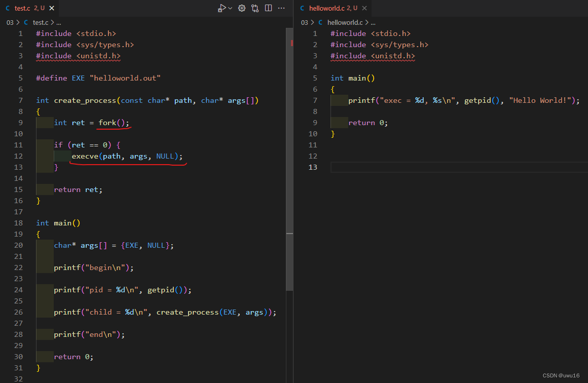Click line number 12 in test.c gutter

[18, 156]
